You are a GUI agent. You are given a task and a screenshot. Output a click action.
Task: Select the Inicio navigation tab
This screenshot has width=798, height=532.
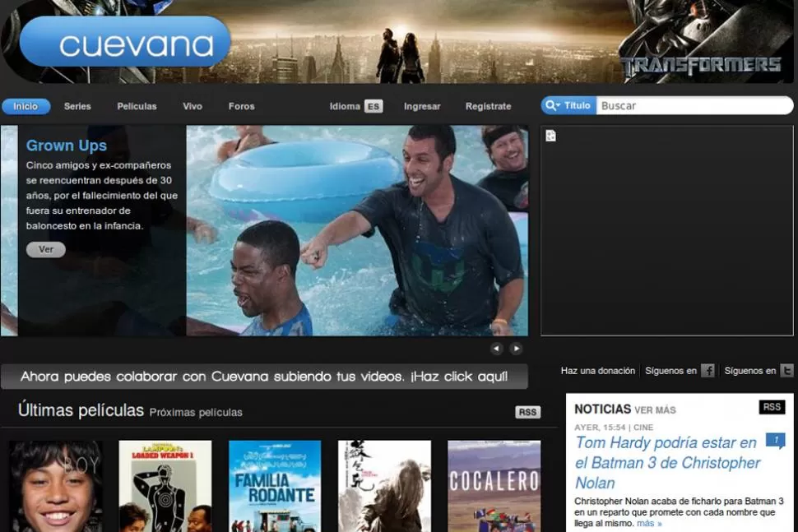coord(26,106)
